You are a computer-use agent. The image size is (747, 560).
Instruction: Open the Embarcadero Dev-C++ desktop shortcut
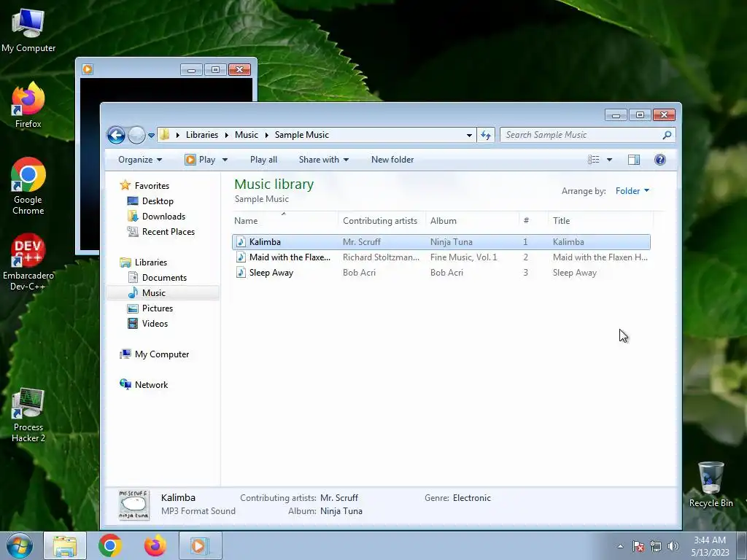point(28,262)
